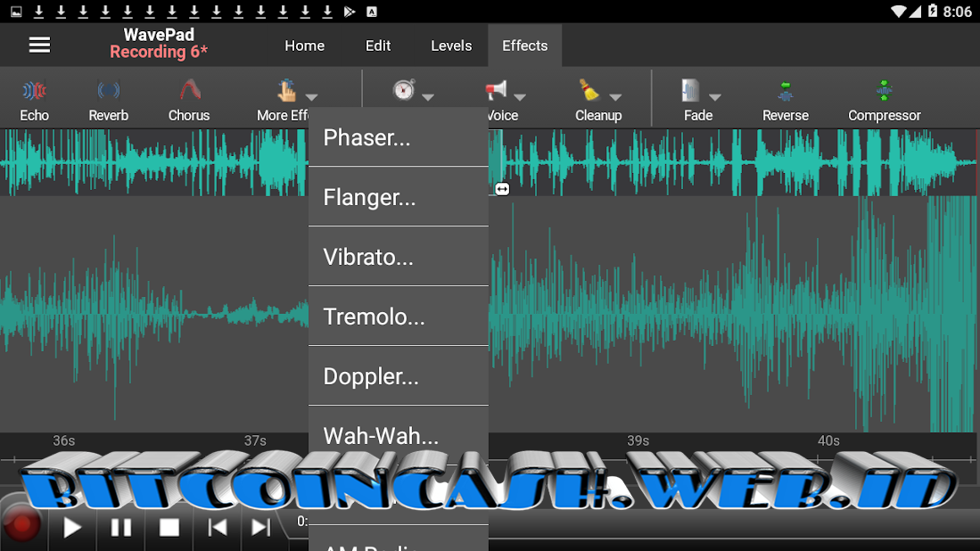Click the waveform overview zoom handle
This screenshot has height=551, width=980.
pyautogui.click(x=502, y=189)
